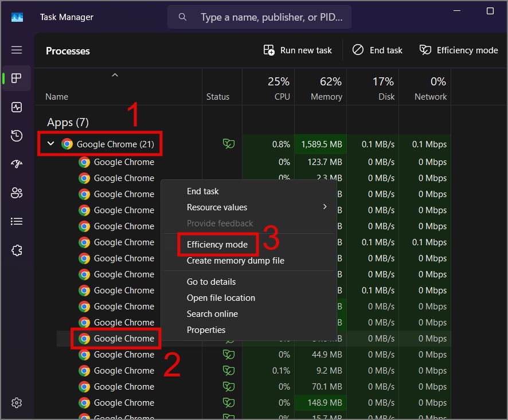This screenshot has width=508, height=420.
Task: Click Open file location menu entry
Action: coord(221,298)
